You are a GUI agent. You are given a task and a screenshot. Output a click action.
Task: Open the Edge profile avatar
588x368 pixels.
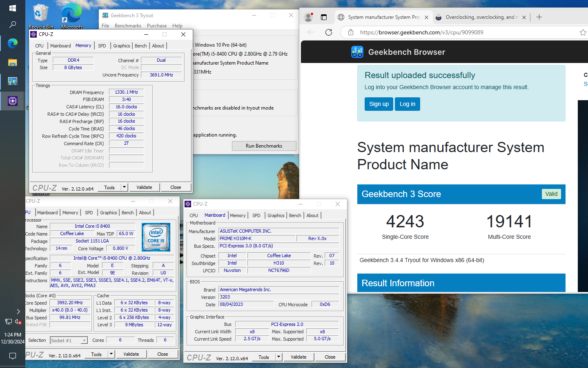(x=309, y=17)
